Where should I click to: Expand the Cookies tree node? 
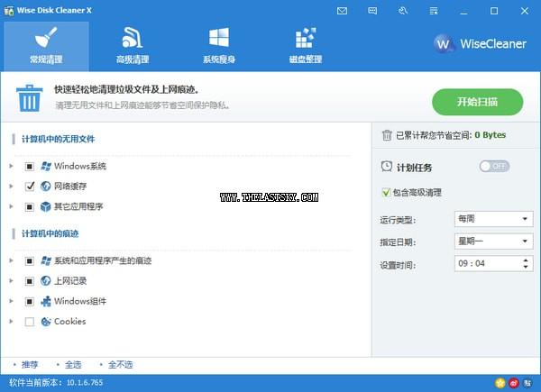(11, 322)
